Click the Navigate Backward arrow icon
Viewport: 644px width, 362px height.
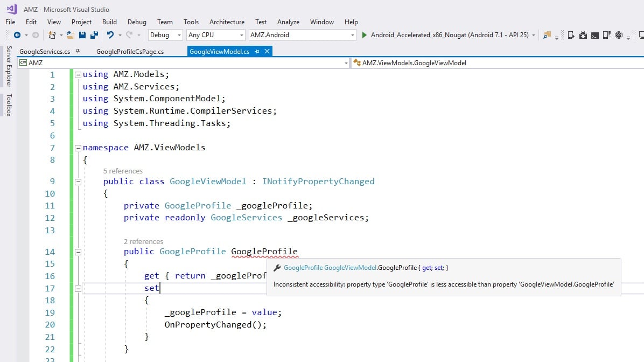17,36
